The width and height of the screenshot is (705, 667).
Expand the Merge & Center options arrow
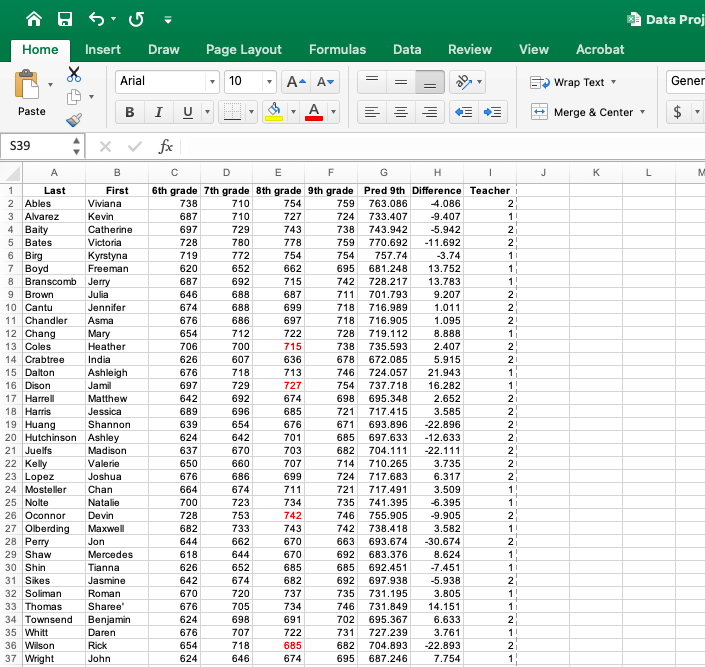643,112
